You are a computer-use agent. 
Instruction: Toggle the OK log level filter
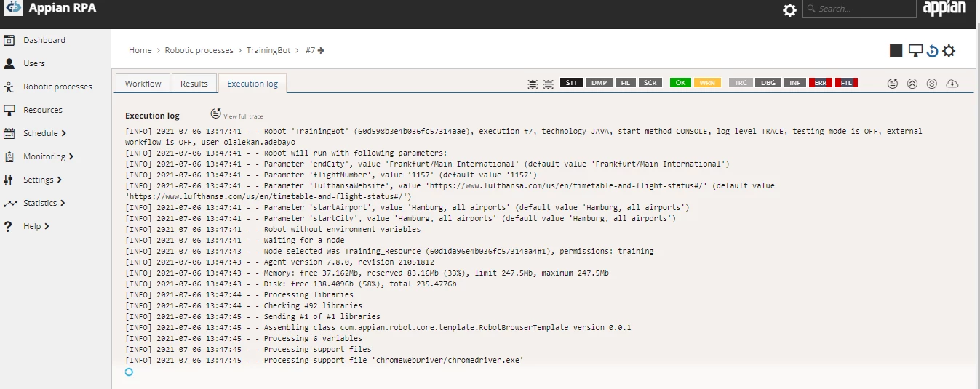click(x=680, y=83)
